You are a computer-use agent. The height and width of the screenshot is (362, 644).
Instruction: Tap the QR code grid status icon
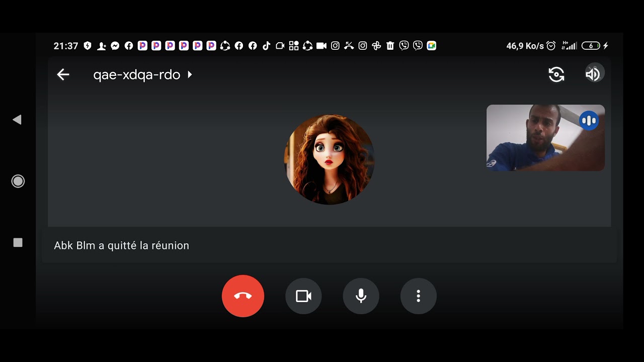coord(294,46)
